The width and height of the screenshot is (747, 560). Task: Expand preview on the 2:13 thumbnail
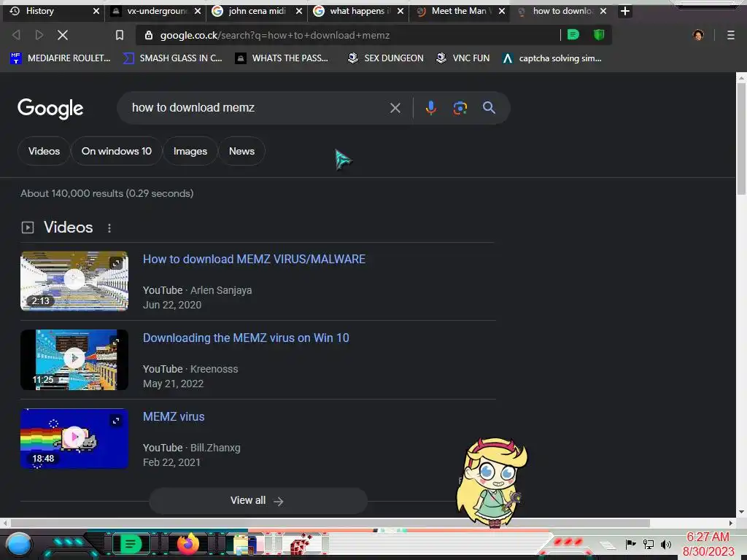(x=116, y=262)
